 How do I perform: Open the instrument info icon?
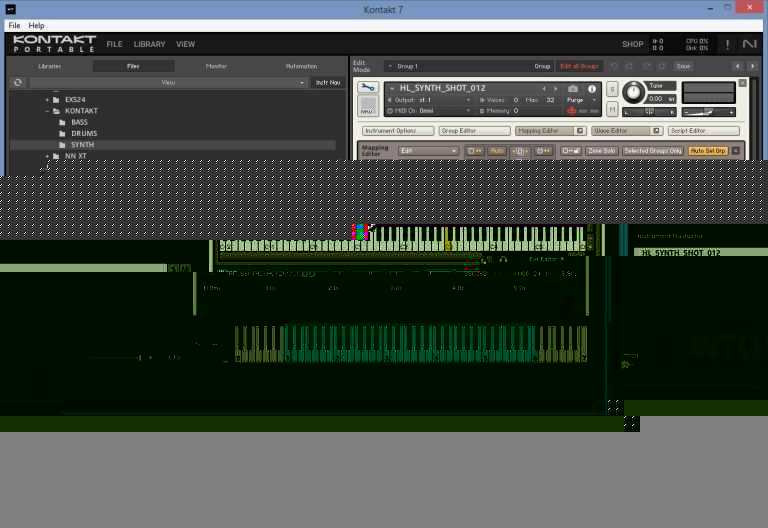[x=592, y=89]
